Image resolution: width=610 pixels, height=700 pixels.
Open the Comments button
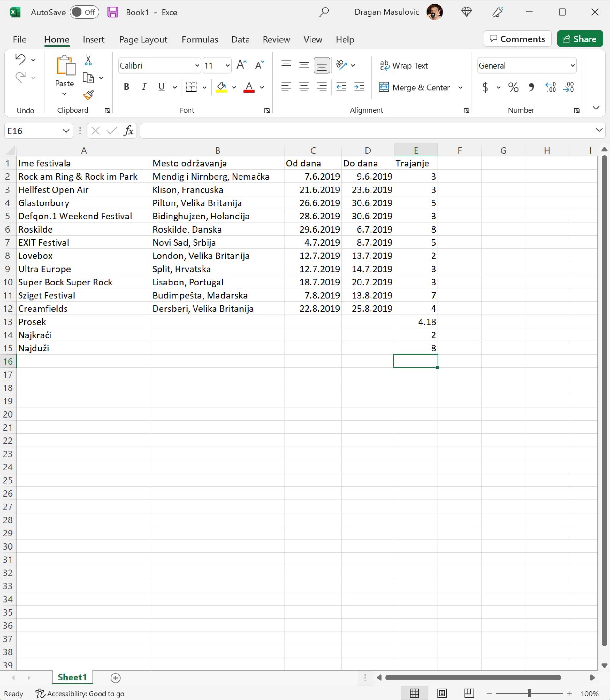tap(517, 39)
